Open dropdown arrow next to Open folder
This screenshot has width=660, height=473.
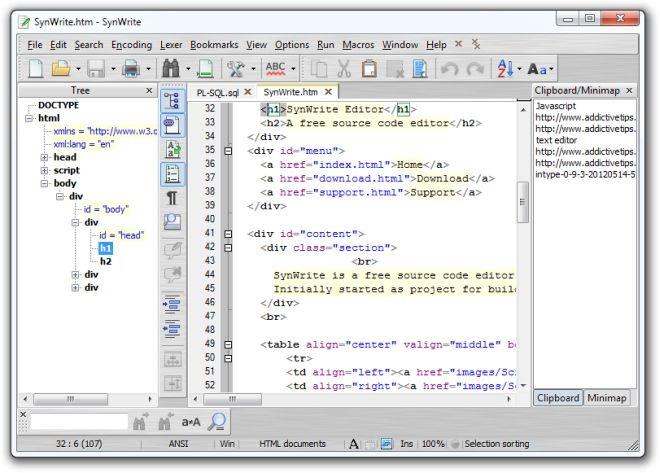(x=78, y=69)
